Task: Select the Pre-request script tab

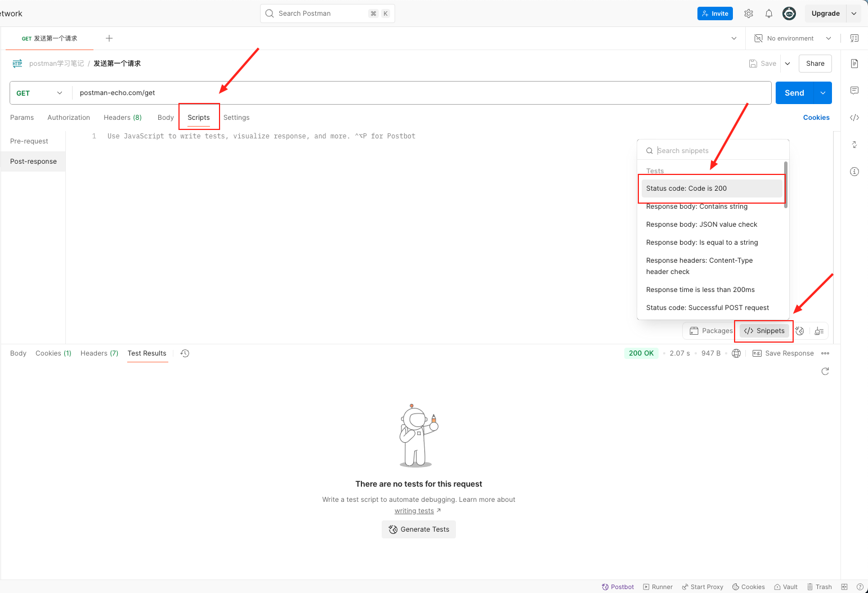Action: 29,141
